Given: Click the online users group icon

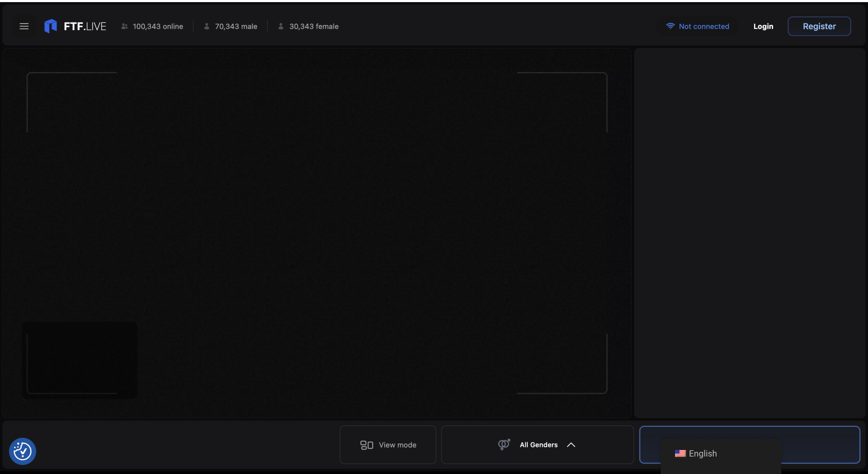Looking at the screenshot, I should click(125, 26).
